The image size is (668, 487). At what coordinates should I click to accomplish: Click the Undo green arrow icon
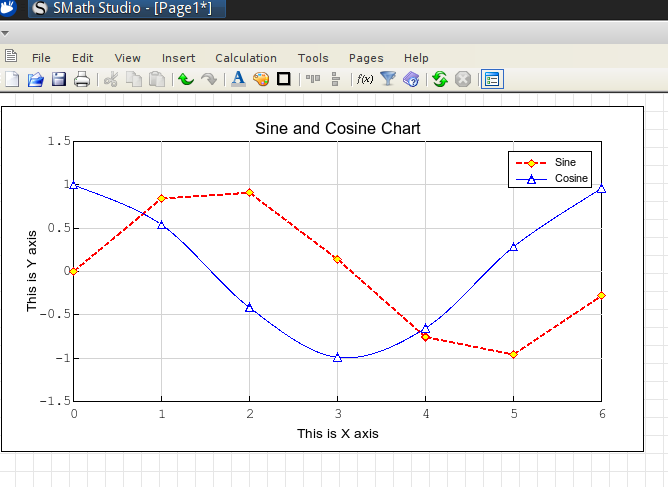[186, 79]
